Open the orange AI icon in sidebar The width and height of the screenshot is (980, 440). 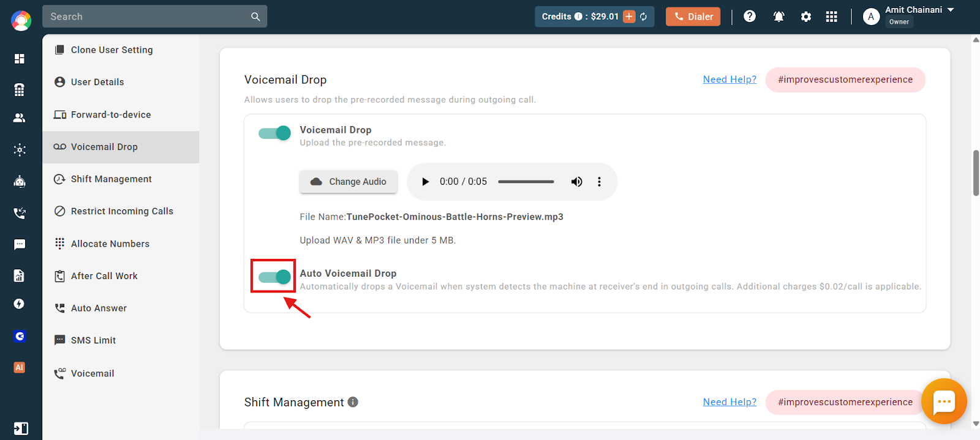tap(20, 367)
